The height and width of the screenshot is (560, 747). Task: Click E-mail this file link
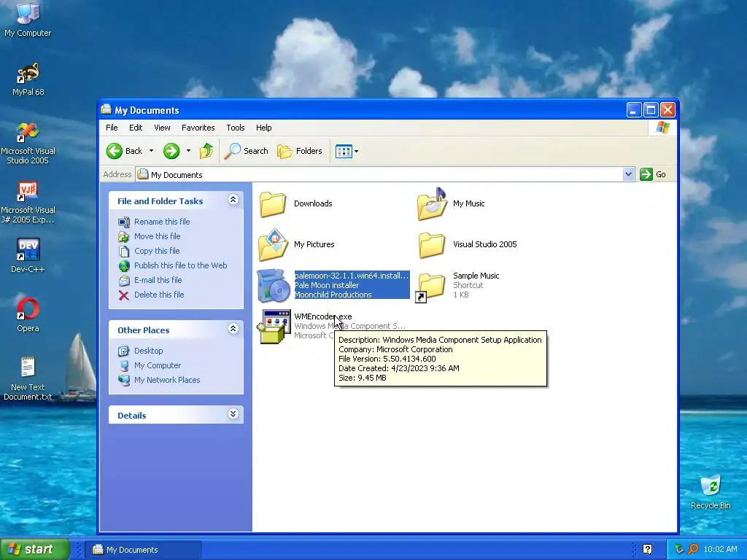tap(158, 280)
